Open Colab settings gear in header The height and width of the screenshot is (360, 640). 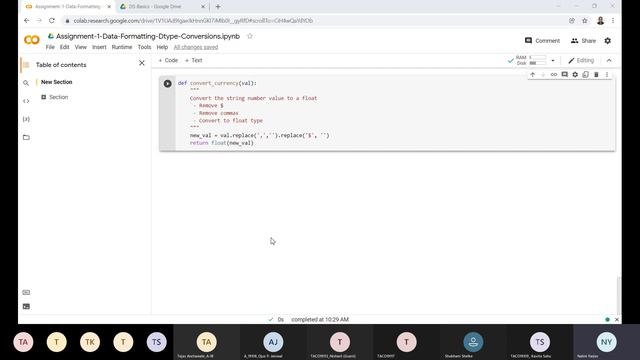tap(608, 41)
